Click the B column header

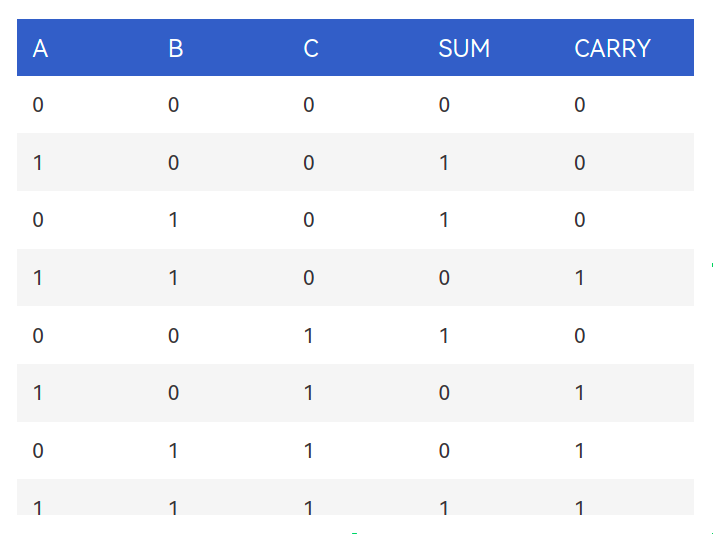coord(176,48)
